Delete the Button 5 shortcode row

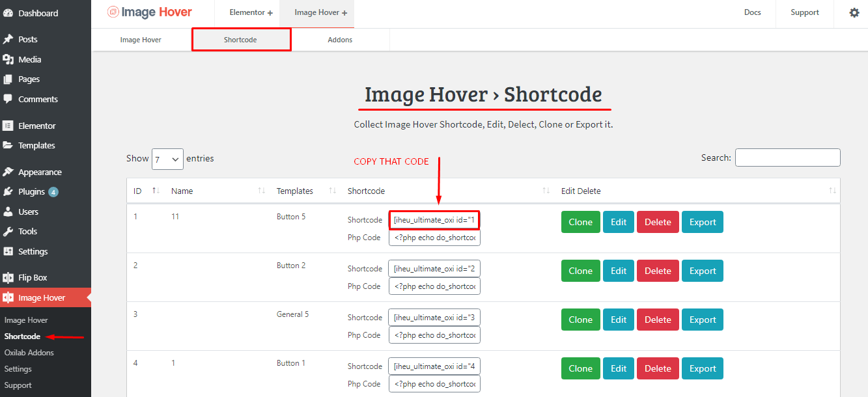pos(658,222)
